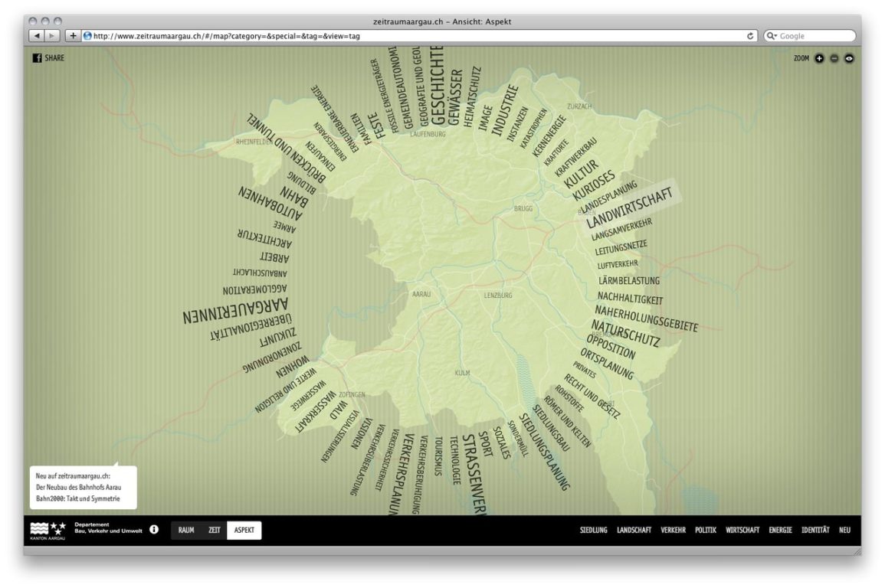Open the POLITIK category

pyautogui.click(x=706, y=530)
